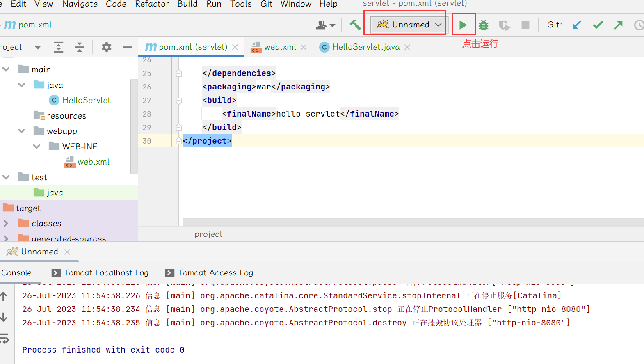Open the user account dropdown icon
This screenshot has width=644, height=364.
point(325,25)
